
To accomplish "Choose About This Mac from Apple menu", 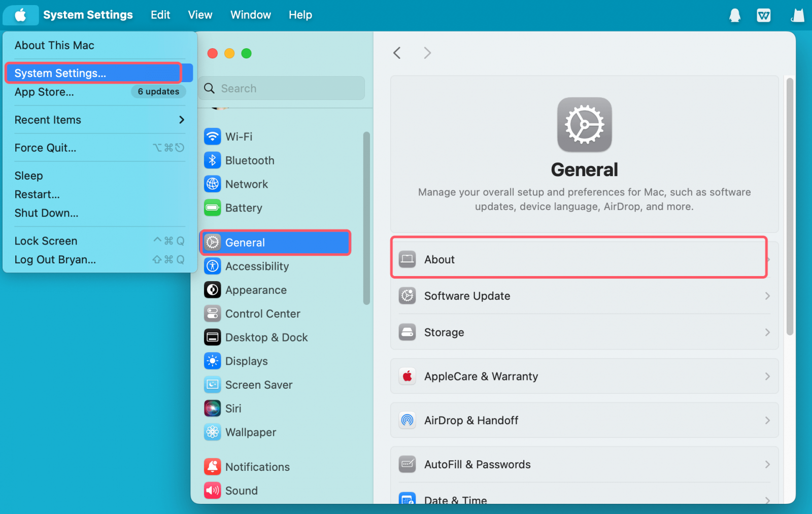I will point(54,45).
